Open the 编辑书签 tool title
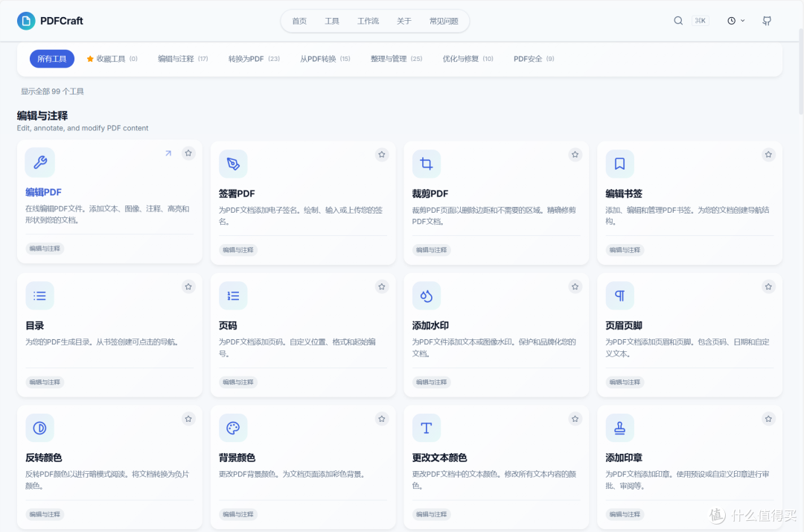 click(624, 193)
